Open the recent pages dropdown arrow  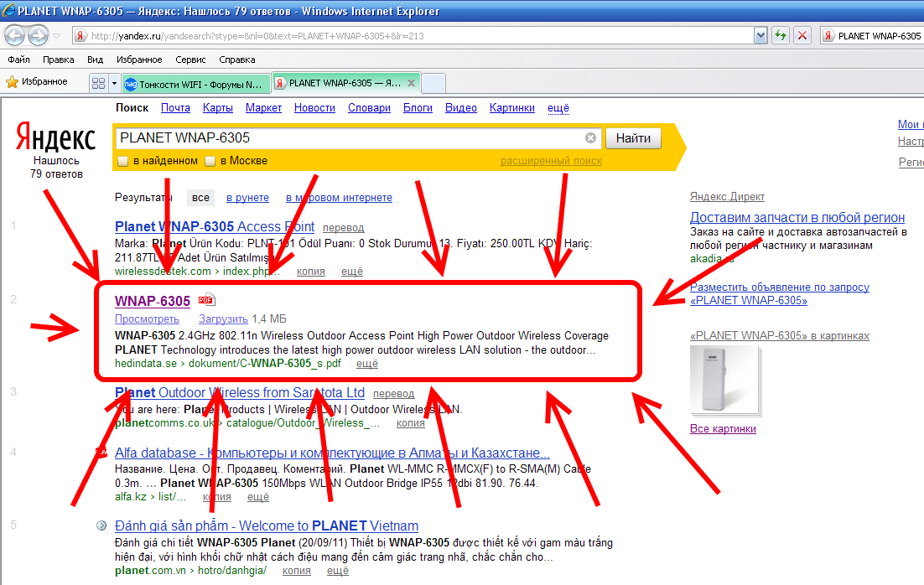tap(57, 36)
